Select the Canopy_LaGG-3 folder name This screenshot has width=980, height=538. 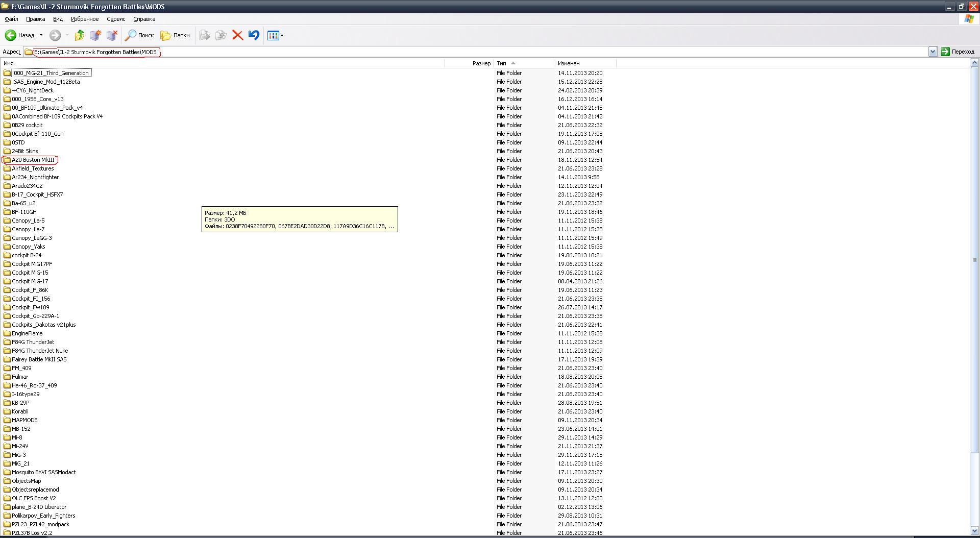point(32,238)
